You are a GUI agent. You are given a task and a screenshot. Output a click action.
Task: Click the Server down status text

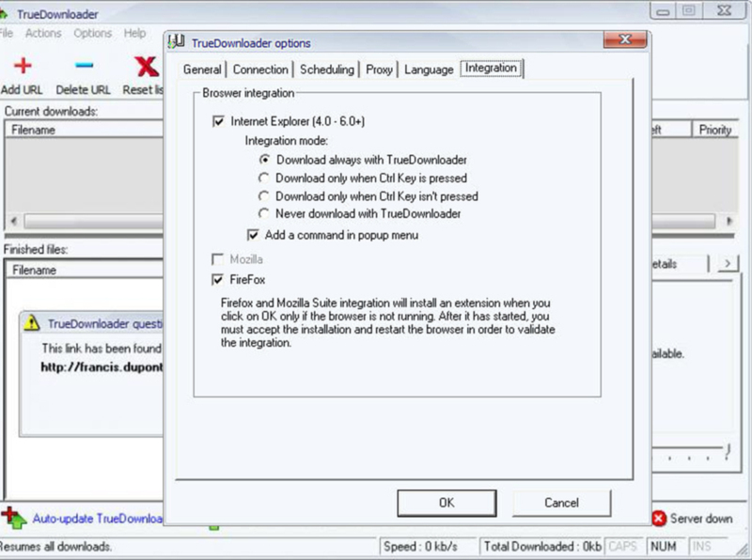[x=701, y=519]
